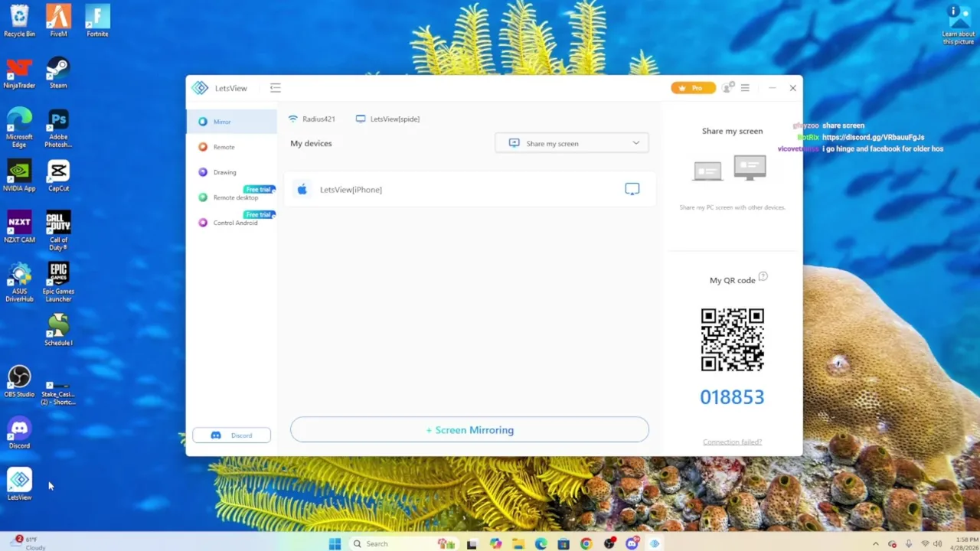Select the Epic Games Launcher desktop icon
Viewport: 980px width, 551px height.
(x=58, y=282)
